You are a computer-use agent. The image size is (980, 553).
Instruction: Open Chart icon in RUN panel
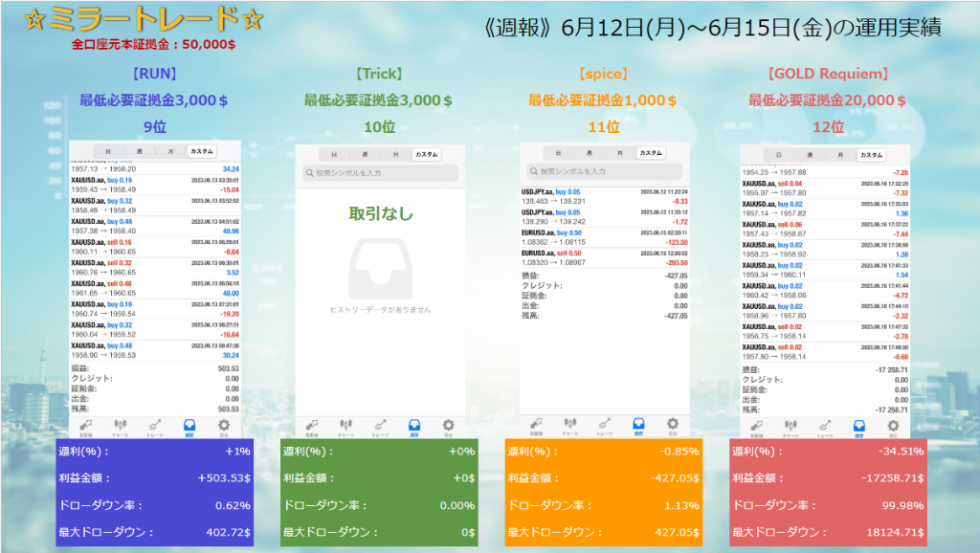click(x=121, y=426)
